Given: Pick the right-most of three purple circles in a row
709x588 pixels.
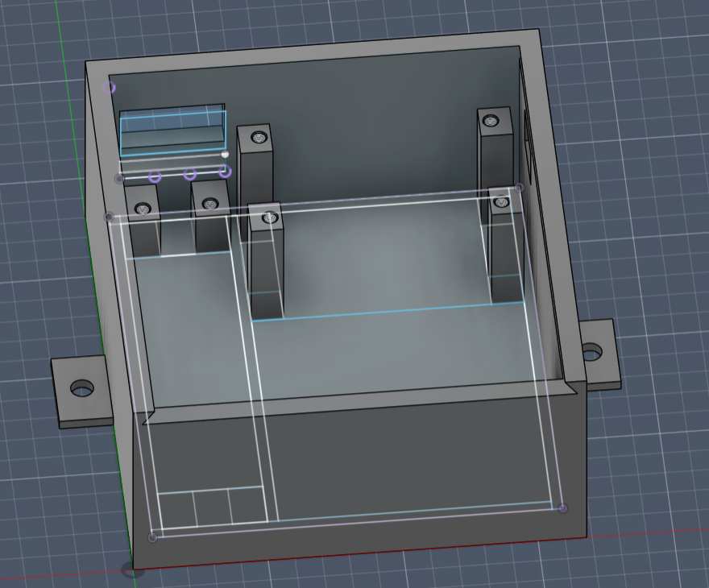Looking at the screenshot, I should click(225, 172).
